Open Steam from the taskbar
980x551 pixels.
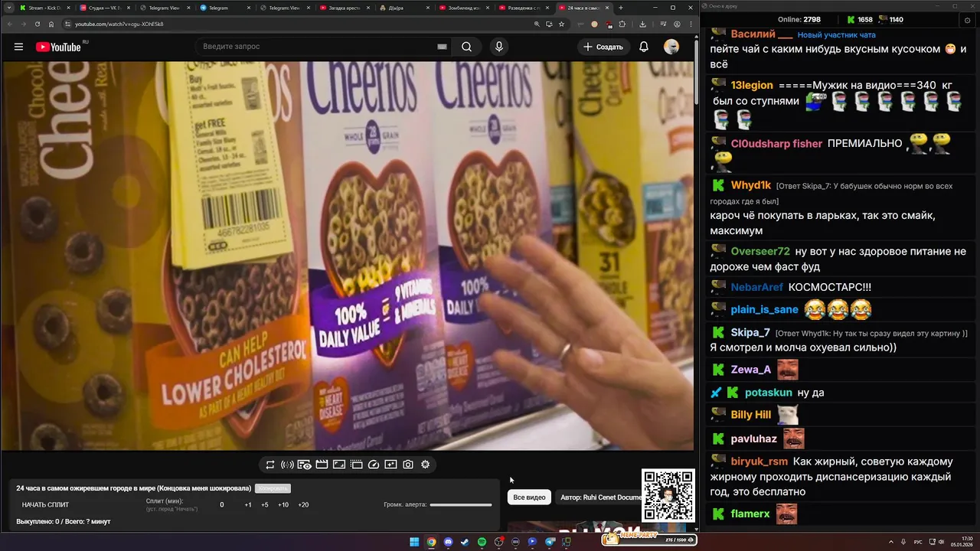(465, 542)
